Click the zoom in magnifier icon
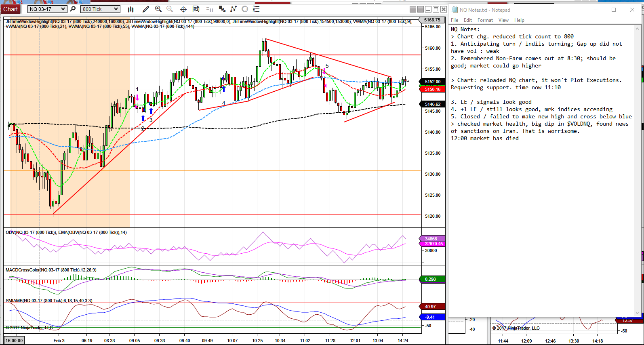This screenshot has width=644, height=345. pos(158,9)
